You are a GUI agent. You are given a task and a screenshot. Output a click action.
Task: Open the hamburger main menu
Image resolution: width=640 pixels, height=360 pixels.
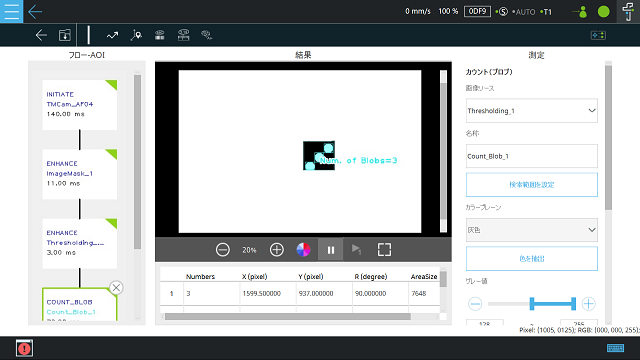pyautogui.click(x=11, y=11)
